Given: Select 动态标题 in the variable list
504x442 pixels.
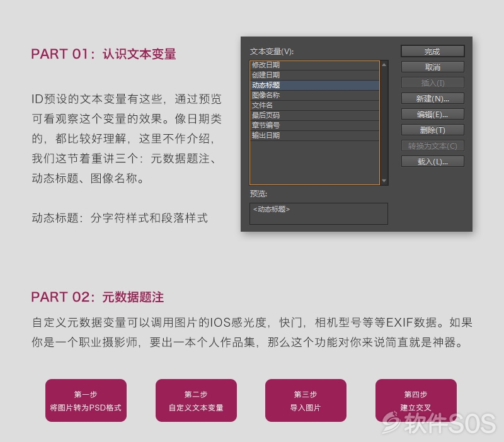Looking at the screenshot, I should (314, 85).
